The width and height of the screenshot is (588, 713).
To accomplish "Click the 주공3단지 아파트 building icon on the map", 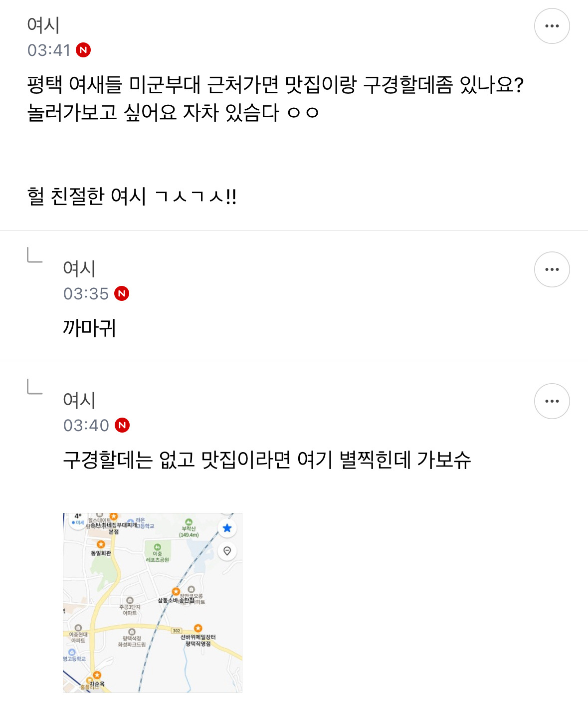I will [x=130, y=600].
